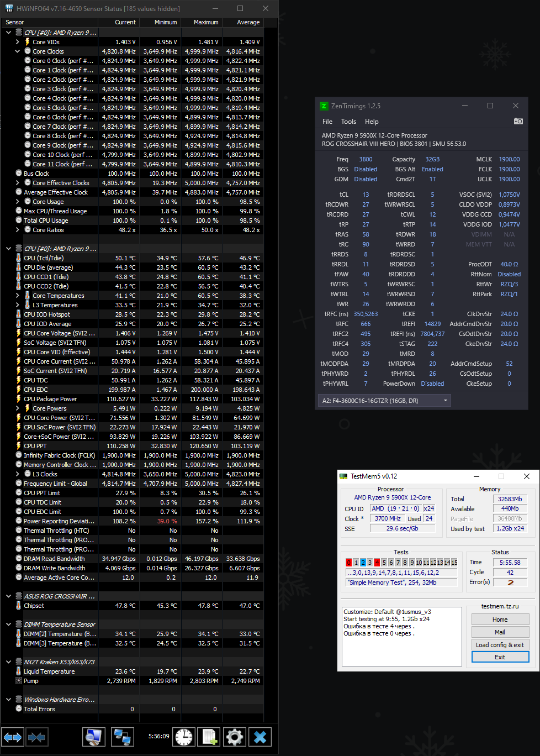
Task: Click the VSOC (SVI2) value 1,0750V
Action: click(509, 195)
